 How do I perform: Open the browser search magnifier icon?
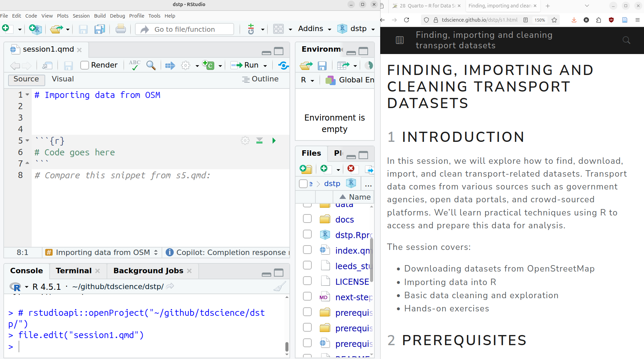tap(626, 40)
